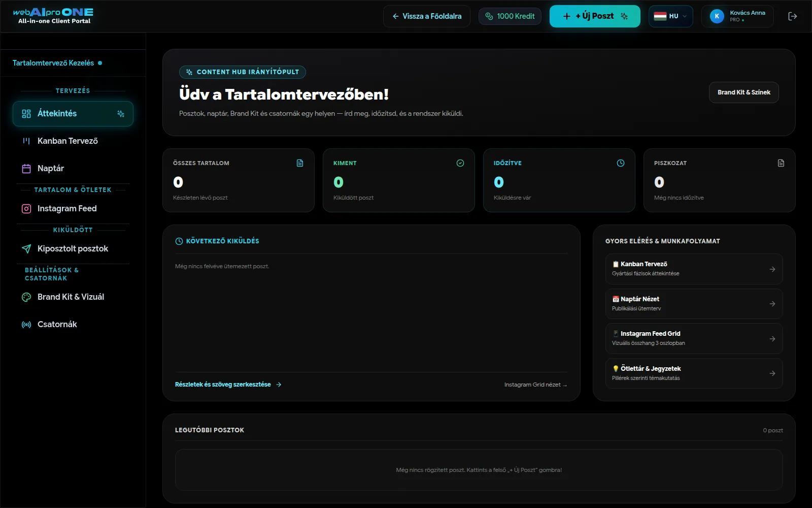Viewport: 812px width, 508px height.
Task: Click the Naptár calendar icon in sidebar
Action: click(x=26, y=169)
